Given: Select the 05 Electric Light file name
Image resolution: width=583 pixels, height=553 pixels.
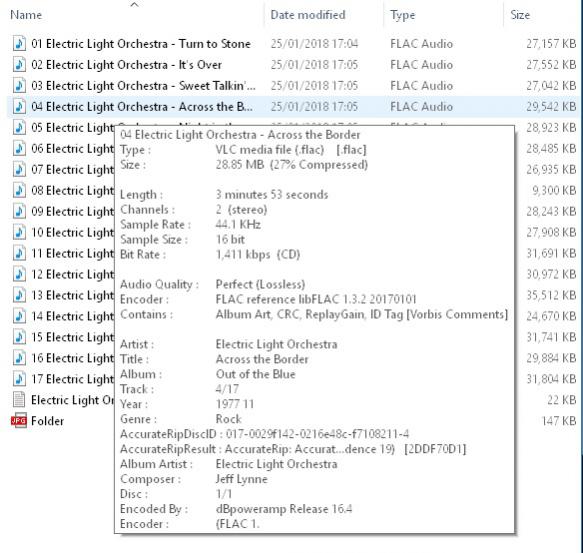Looking at the screenshot, I should (73, 128).
